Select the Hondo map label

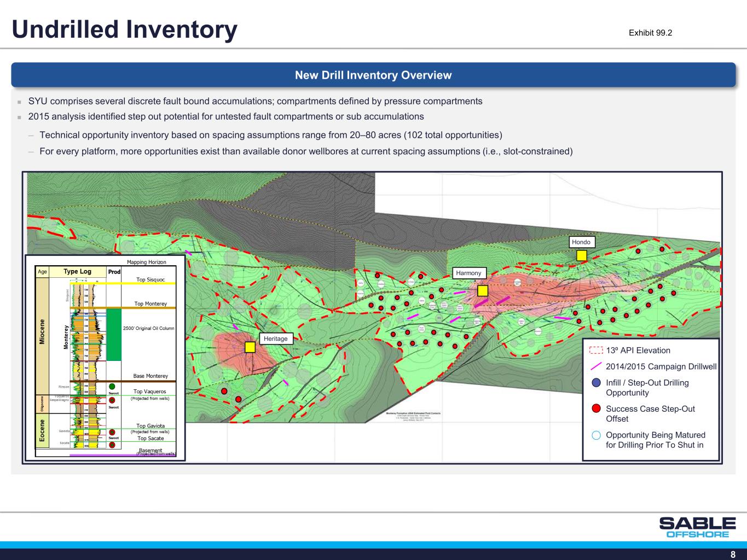(x=581, y=242)
